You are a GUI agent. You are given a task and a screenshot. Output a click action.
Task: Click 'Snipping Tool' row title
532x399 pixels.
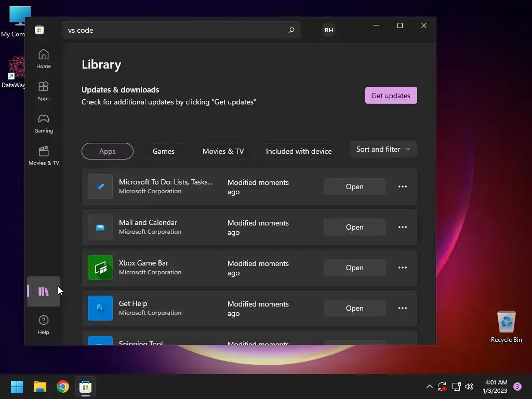[141, 343]
